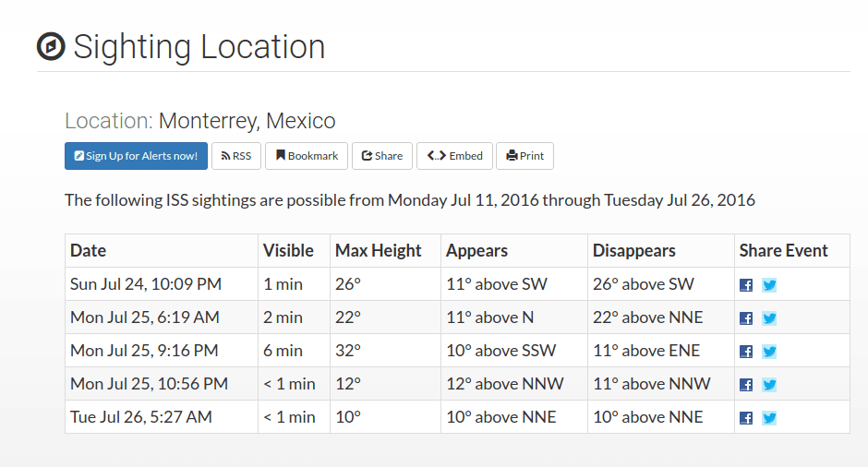The image size is (868, 467).
Task: Share Mon Jul 25, 9:16 PM sighting on Facebook
Action: pos(746,352)
